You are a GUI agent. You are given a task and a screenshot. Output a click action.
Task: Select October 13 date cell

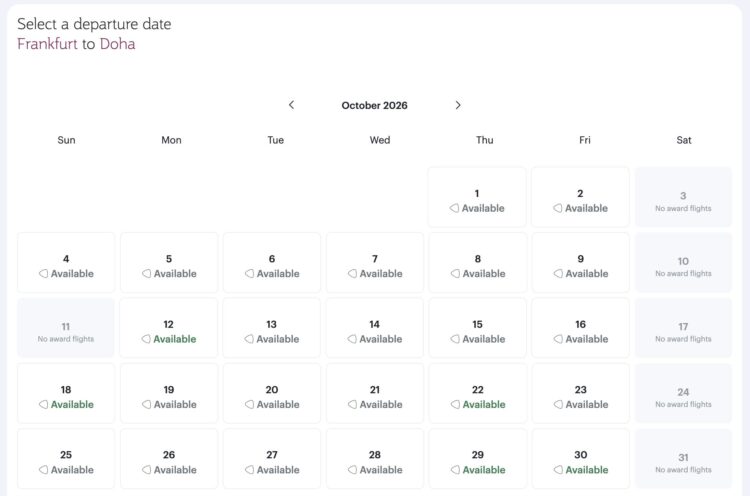[272, 328]
